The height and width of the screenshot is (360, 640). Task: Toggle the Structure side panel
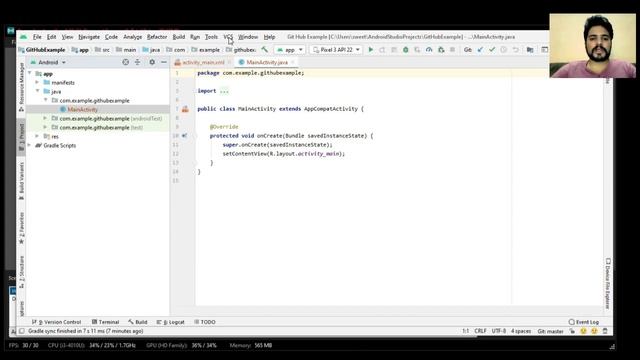coord(21,271)
